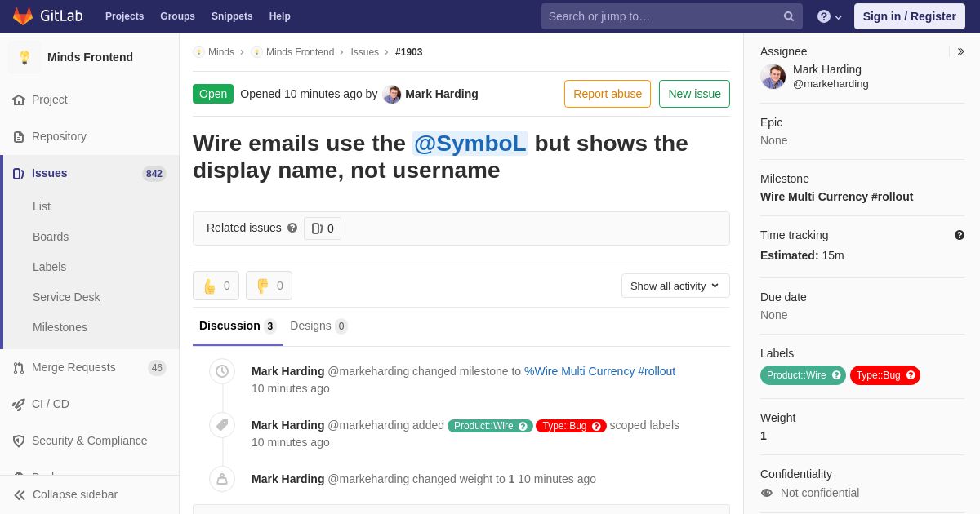Screen dimensions: 980x514
Task: Click the GitLab fox logo
Action: click(23, 16)
